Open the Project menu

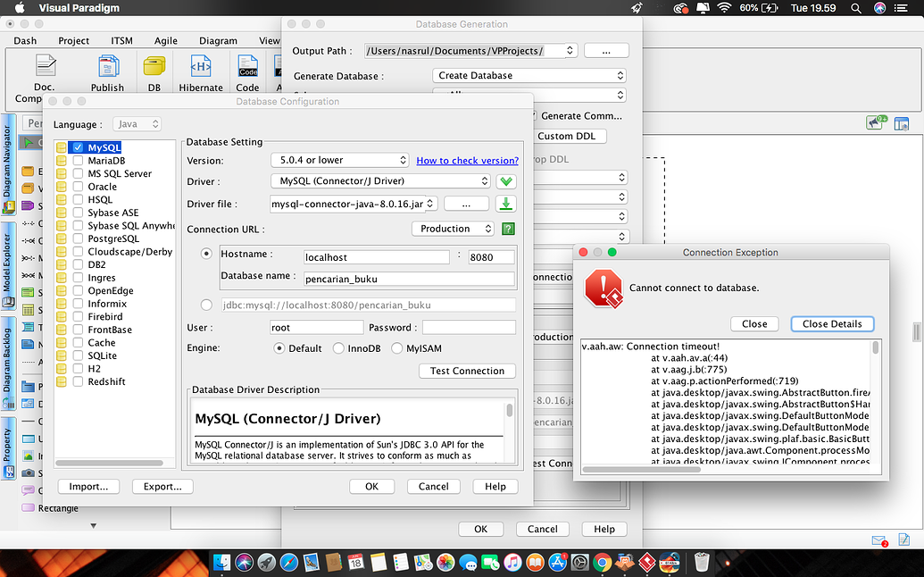coord(74,41)
